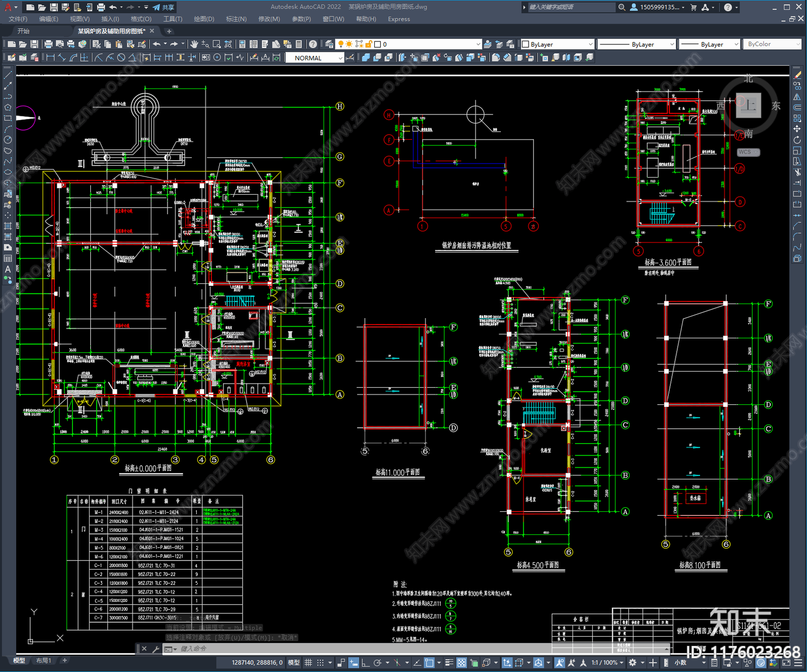Viewport: 807px width, 672px height.
Task: Toggle the drawing grid display
Action: click(x=308, y=662)
